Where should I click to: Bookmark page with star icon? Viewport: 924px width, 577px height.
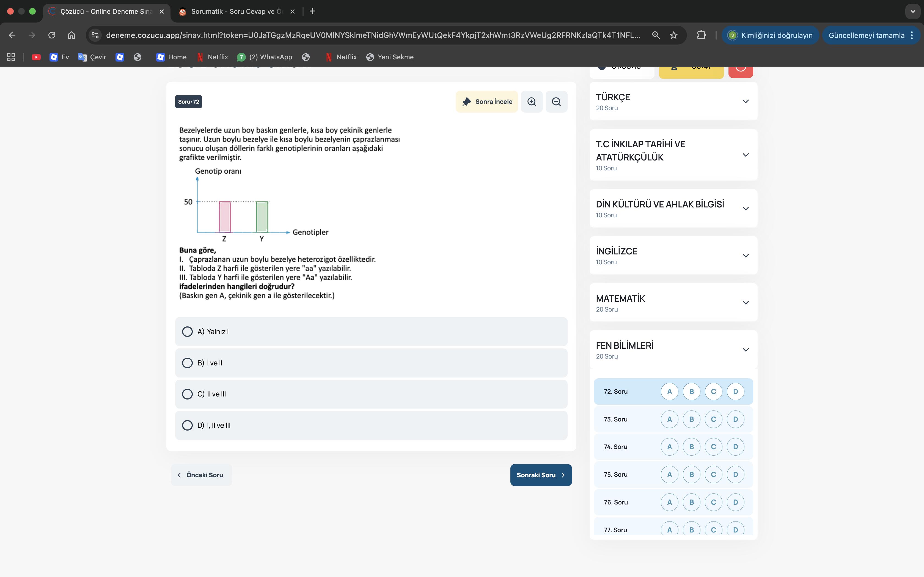pyautogui.click(x=673, y=35)
